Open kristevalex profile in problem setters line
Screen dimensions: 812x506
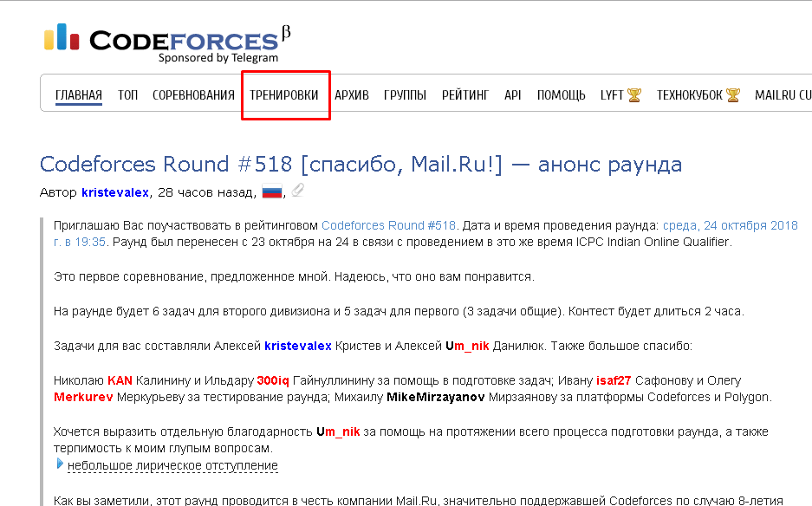click(x=298, y=346)
